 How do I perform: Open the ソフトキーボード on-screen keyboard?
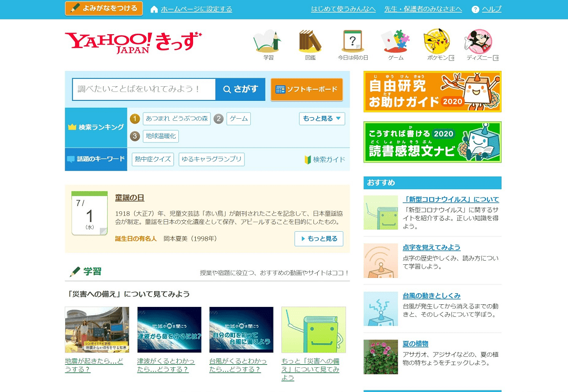point(307,89)
